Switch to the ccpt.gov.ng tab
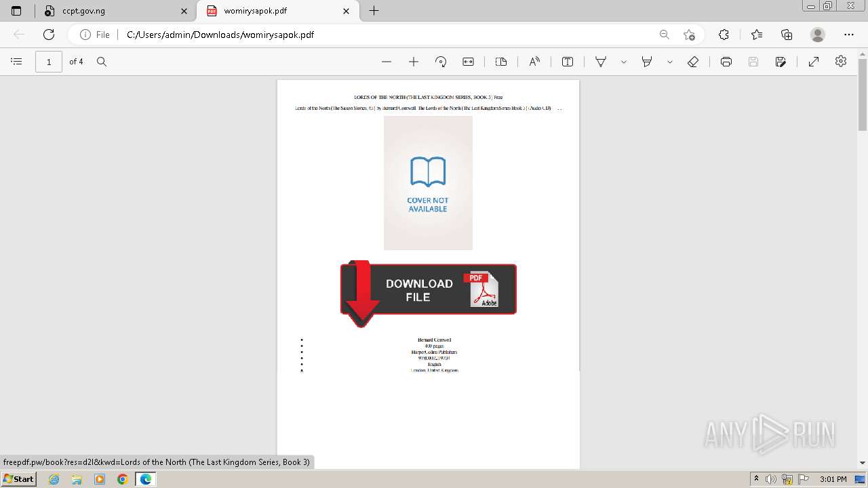Image resolution: width=868 pixels, height=488 pixels. [x=116, y=11]
